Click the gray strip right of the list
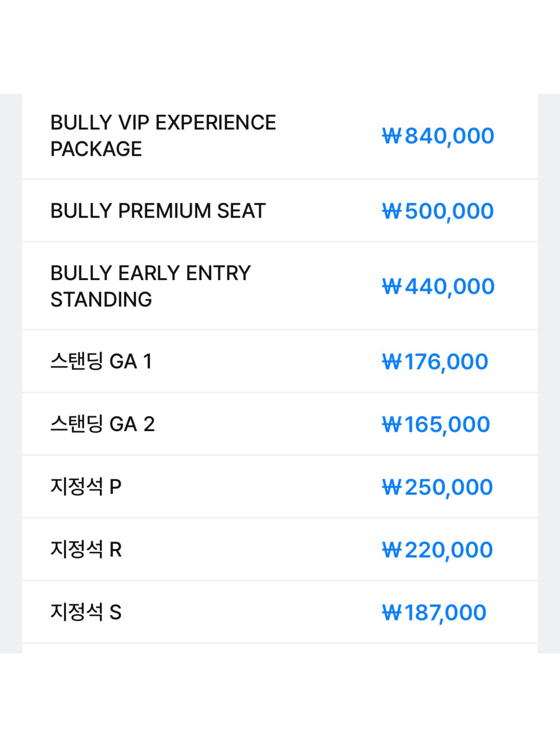The height and width of the screenshot is (747, 560). click(549, 373)
